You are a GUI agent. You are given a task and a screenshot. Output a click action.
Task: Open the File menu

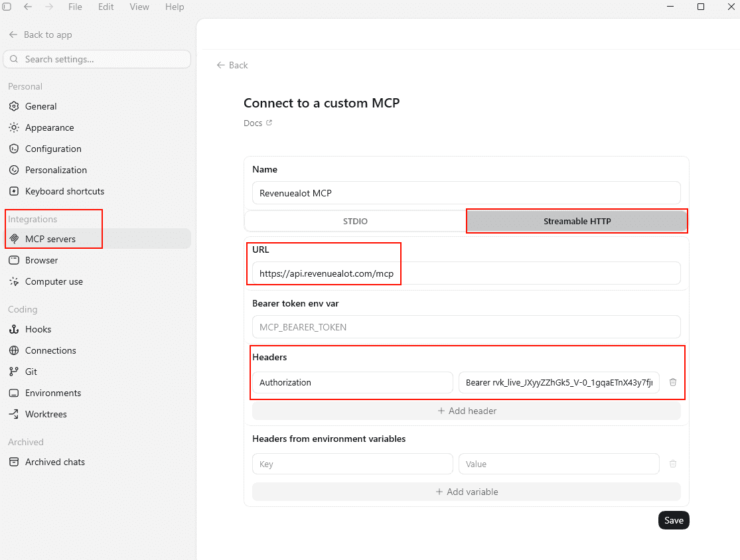(75, 7)
